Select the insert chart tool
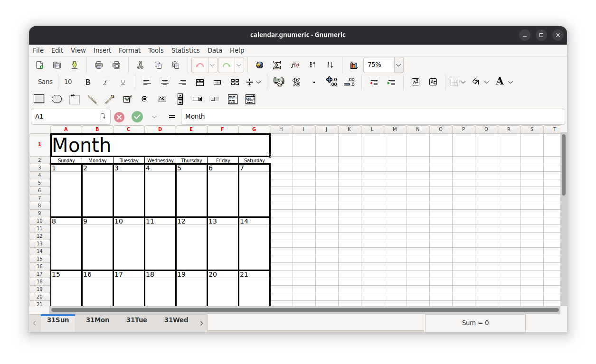This screenshot has width=596, height=364. click(x=354, y=65)
